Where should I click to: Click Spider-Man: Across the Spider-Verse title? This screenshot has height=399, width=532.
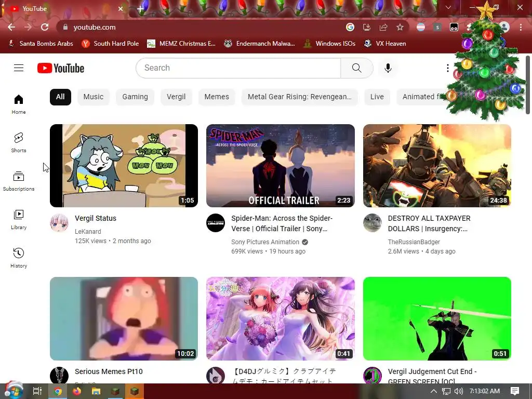pos(282,223)
